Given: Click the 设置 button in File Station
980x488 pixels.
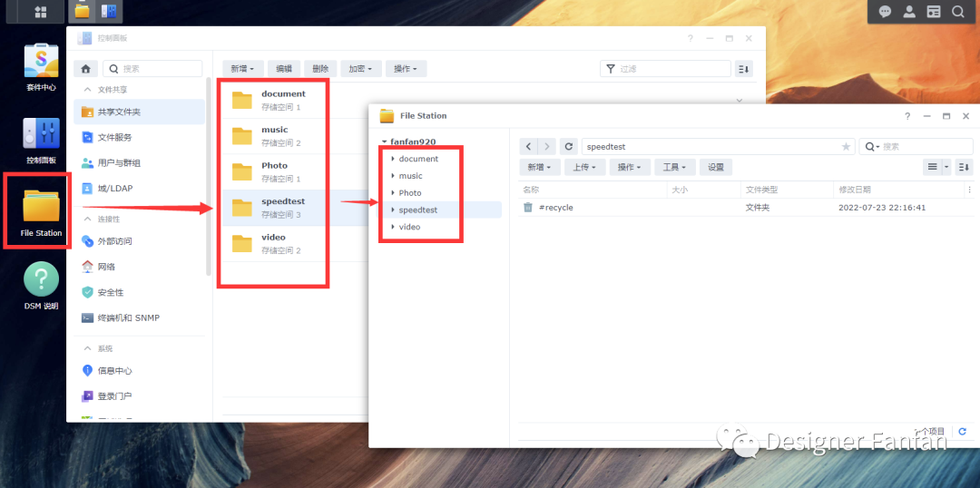Looking at the screenshot, I should pos(716,167).
